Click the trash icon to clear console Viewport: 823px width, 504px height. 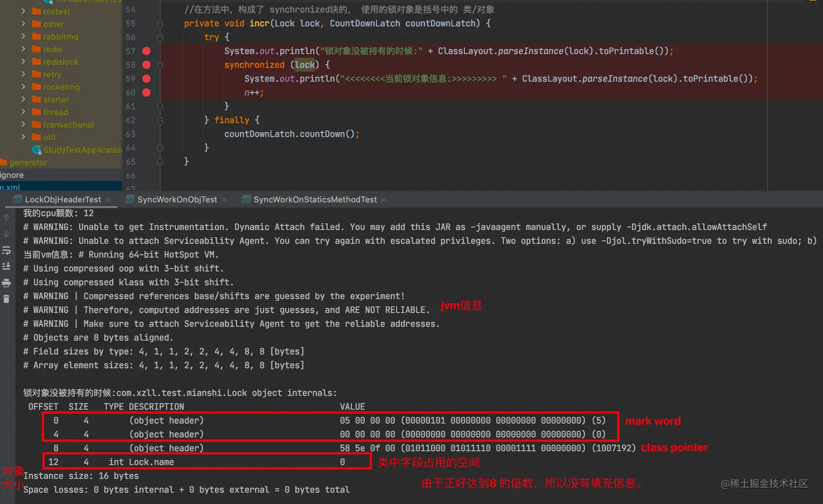[x=7, y=299]
